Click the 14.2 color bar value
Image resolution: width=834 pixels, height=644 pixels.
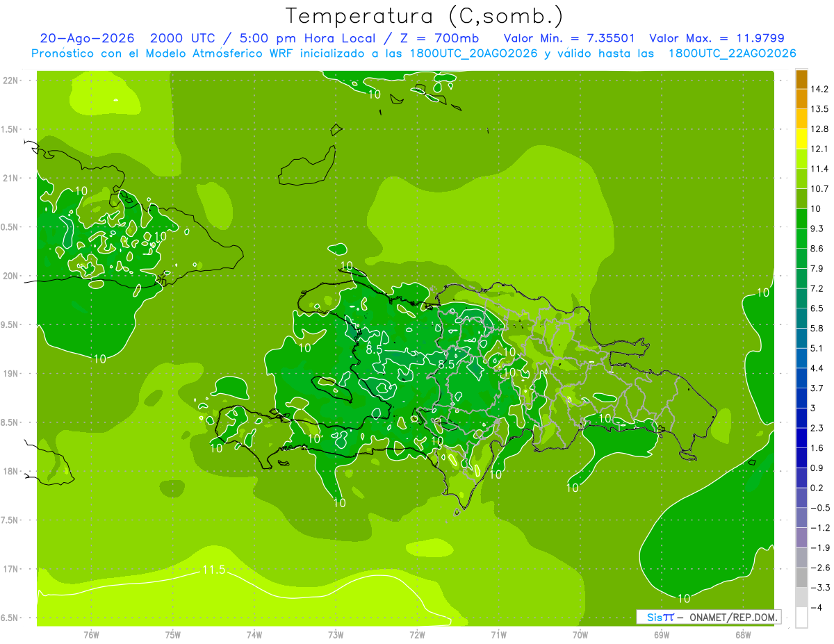(x=819, y=89)
